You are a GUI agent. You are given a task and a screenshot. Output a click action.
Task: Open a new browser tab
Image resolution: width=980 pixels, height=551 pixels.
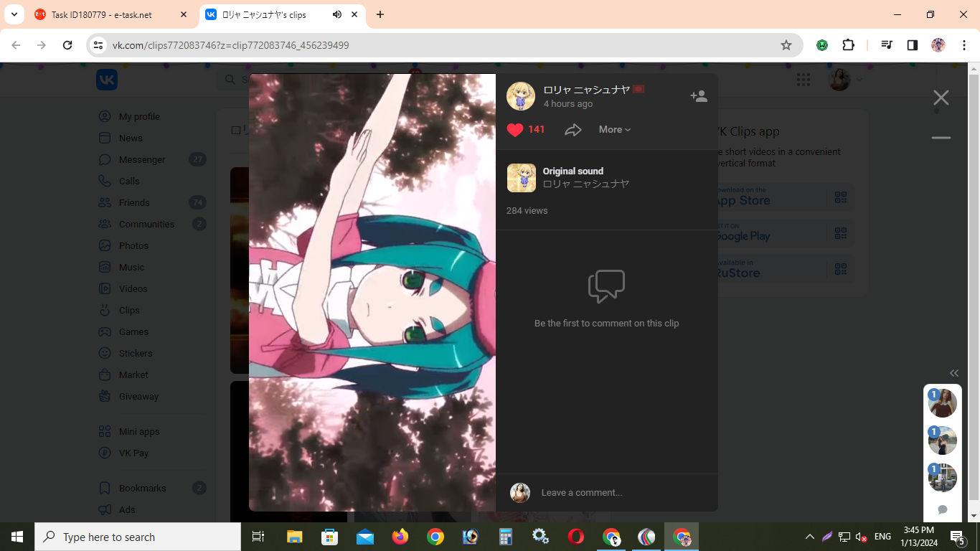click(380, 14)
